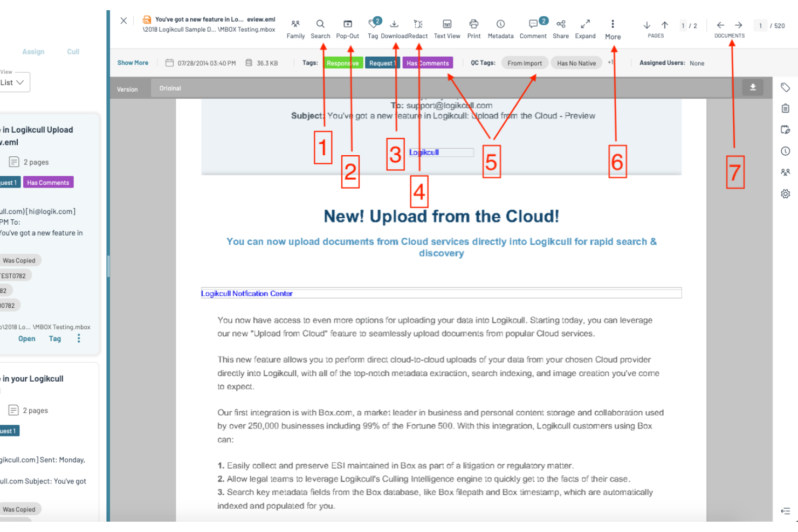The image size is (798, 532).
Task: Select the Version tab
Action: [x=127, y=89]
